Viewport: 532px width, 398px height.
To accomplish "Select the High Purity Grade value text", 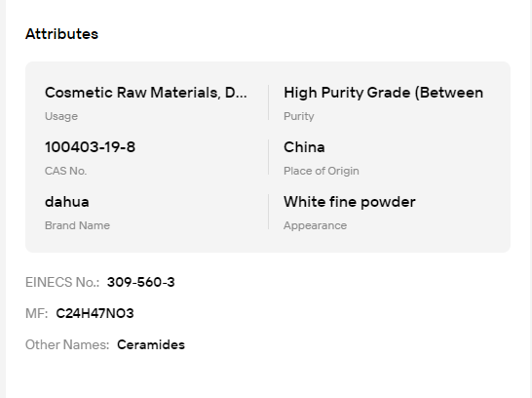I will click(x=383, y=93).
